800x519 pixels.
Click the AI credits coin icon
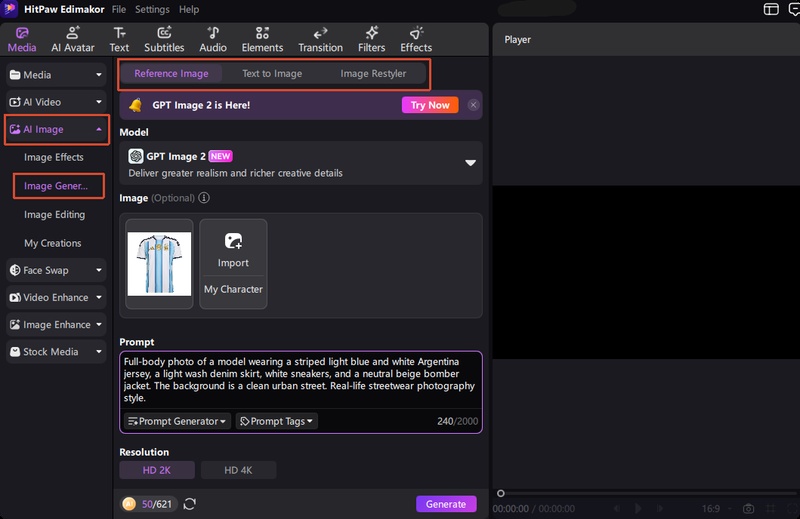[129, 504]
